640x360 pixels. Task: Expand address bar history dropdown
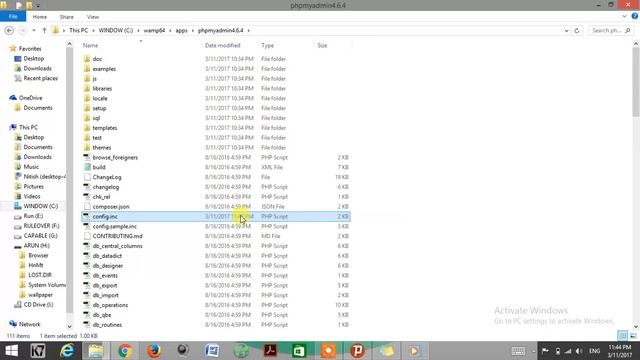(566, 31)
